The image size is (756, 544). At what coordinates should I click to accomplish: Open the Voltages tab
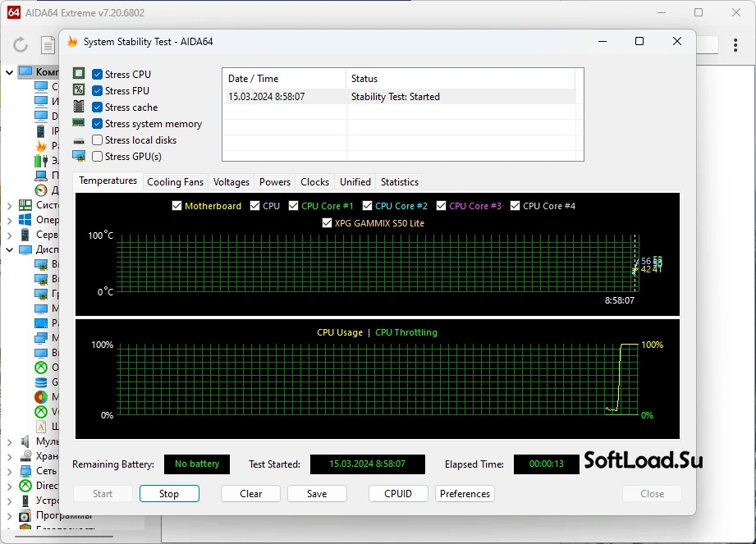231,181
